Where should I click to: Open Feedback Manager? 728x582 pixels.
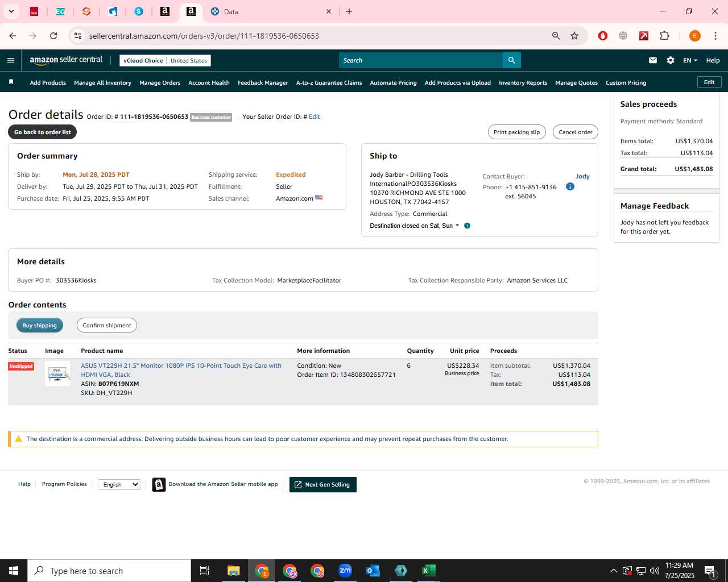263,82
